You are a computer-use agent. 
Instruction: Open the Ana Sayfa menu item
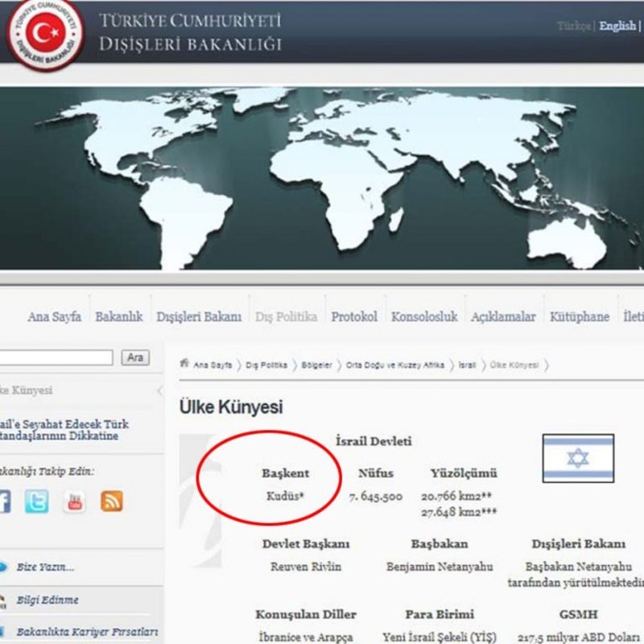point(54,316)
